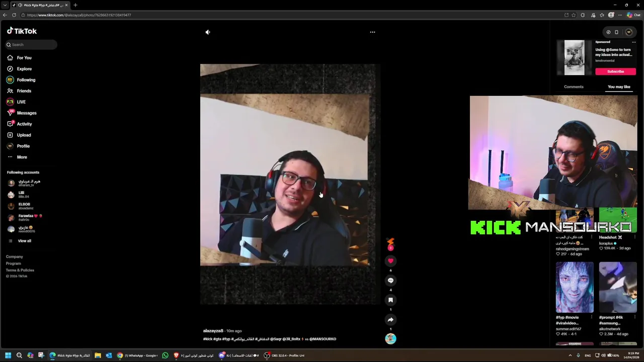Open options for the #prompt #4k video
644x362 pixels.
click(x=635, y=317)
